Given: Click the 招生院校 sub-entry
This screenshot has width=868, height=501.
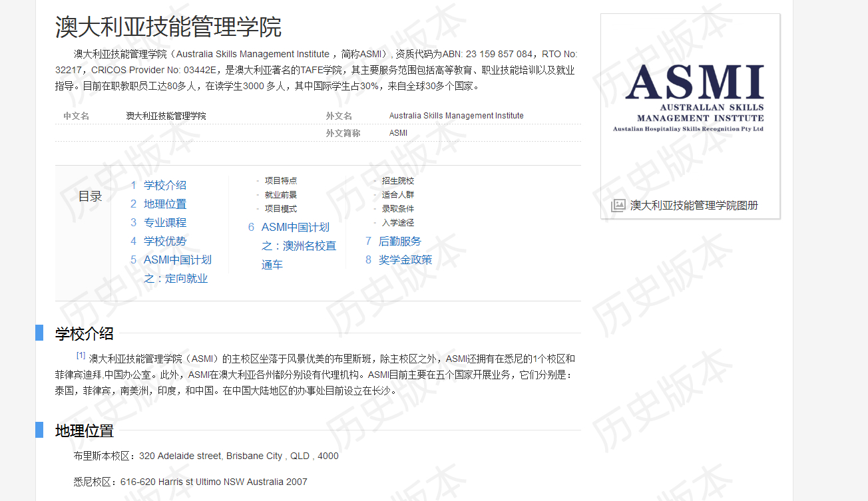Looking at the screenshot, I should click(398, 180).
